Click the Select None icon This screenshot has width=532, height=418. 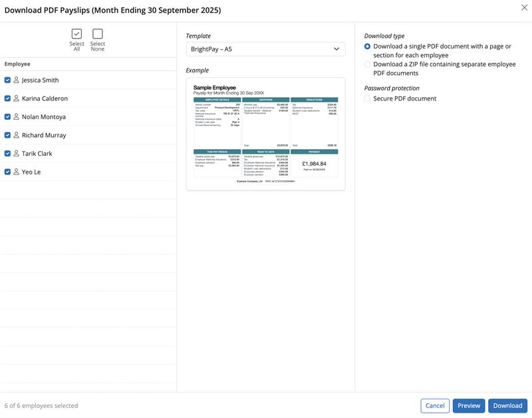click(x=98, y=34)
